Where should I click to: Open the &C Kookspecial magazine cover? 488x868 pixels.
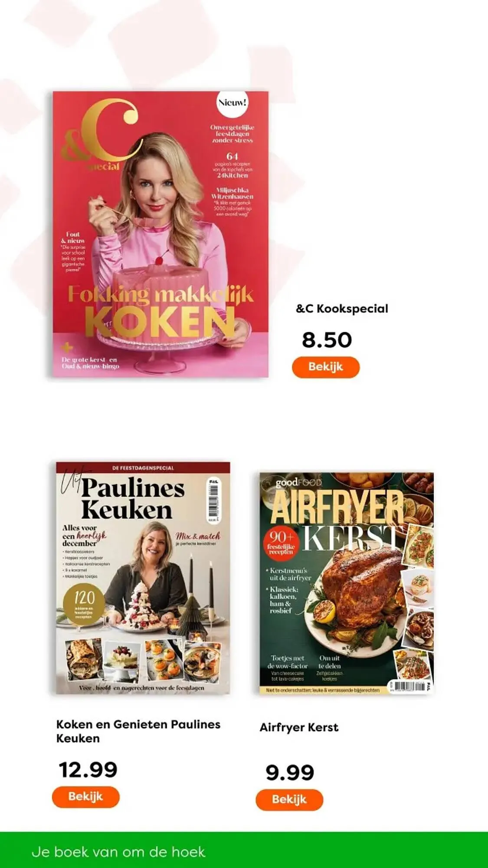tap(160, 234)
